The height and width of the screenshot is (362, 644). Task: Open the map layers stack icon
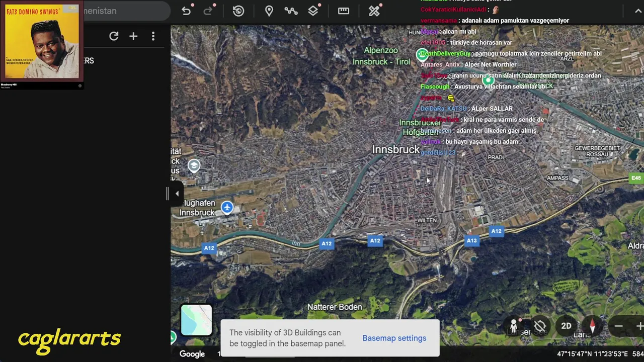[x=313, y=11]
